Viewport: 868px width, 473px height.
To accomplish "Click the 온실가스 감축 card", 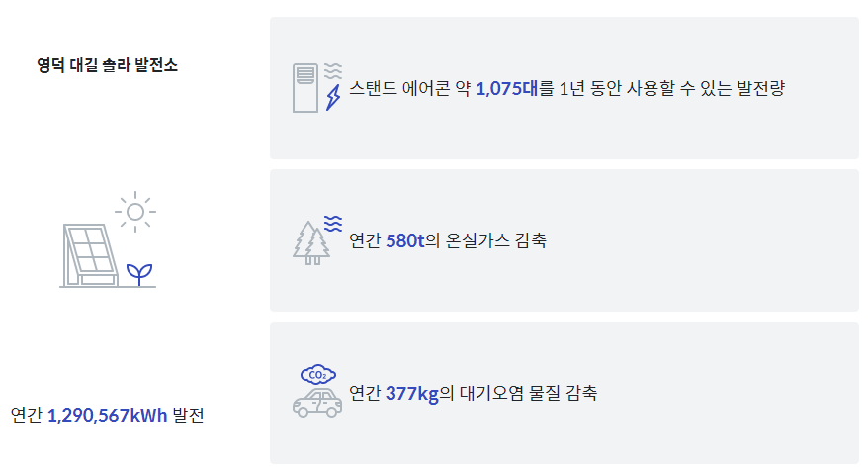I will (564, 240).
